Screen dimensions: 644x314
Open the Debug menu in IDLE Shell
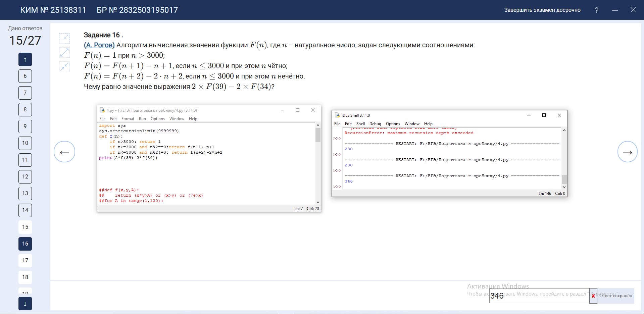pos(375,124)
